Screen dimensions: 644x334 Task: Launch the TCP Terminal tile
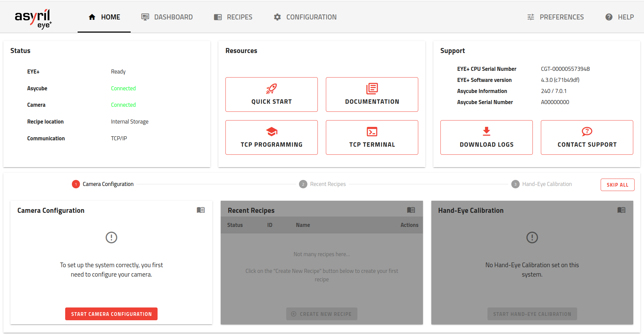[372, 137]
